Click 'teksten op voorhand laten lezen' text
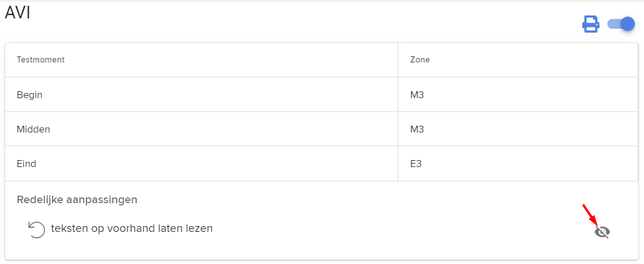The height and width of the screenshot is (264, 644). click(132, 228)
